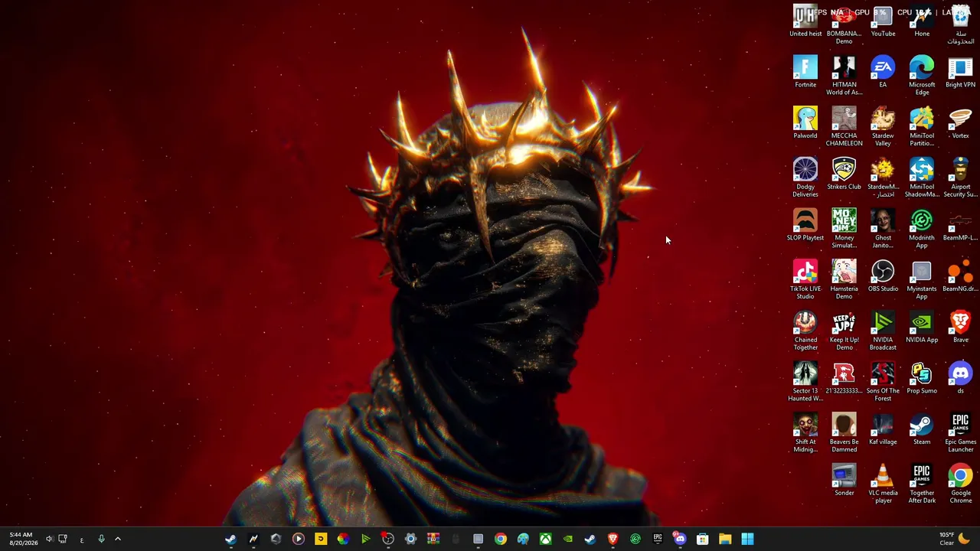Open the weather widget showing 105°F
The width and height of the screenshot is (980, 551).
[x=955, y=539]
